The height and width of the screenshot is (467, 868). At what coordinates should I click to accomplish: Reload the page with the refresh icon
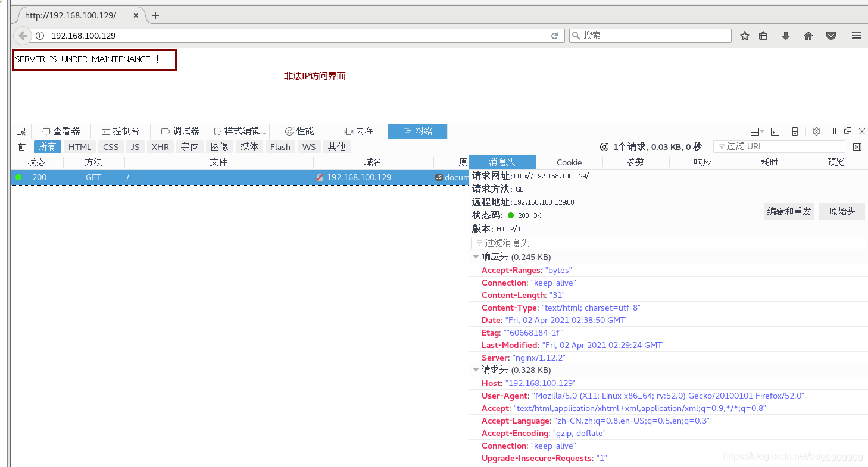point(554,36)
